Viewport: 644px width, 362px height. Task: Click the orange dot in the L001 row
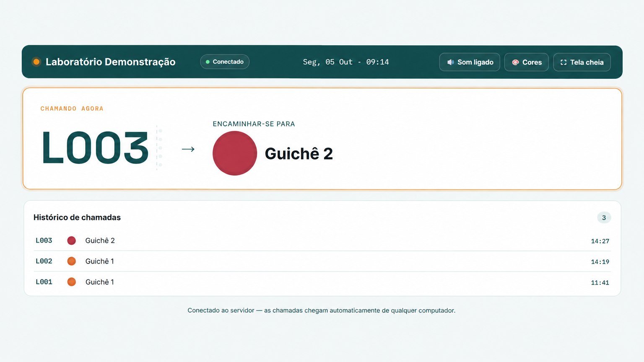pos(72,282)
